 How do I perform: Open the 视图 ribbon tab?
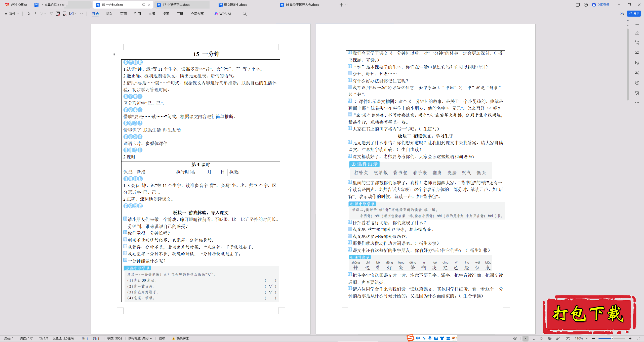(166, 14)
